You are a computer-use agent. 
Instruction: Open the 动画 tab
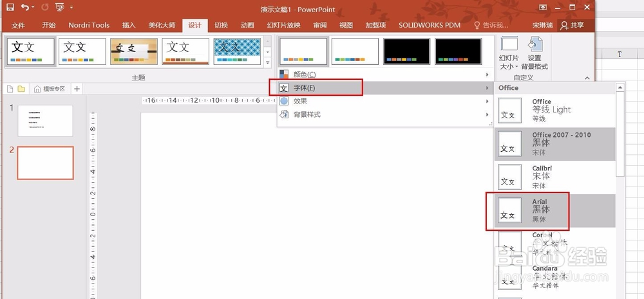tap(247, 25)
